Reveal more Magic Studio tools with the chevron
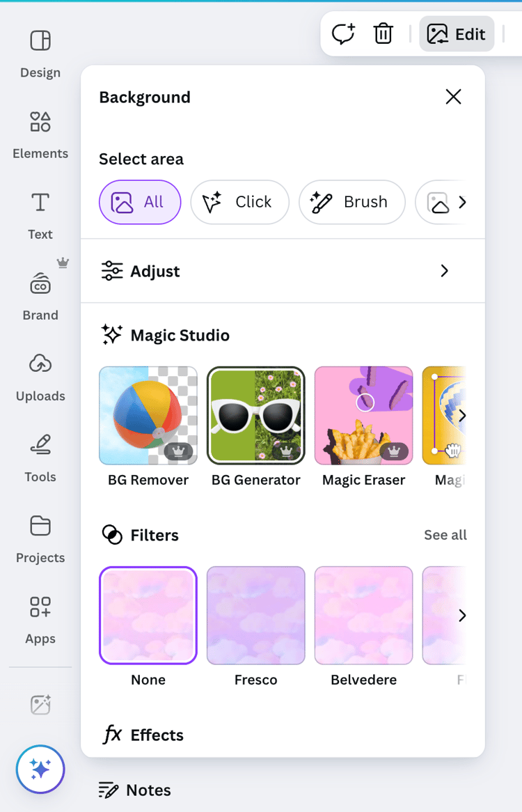 (464, 416)
